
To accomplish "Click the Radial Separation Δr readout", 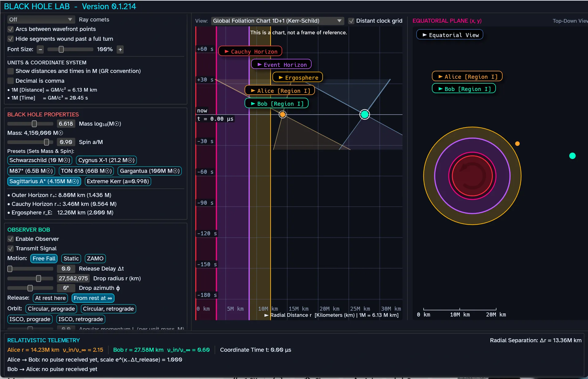I will click(x=536, y=340).
